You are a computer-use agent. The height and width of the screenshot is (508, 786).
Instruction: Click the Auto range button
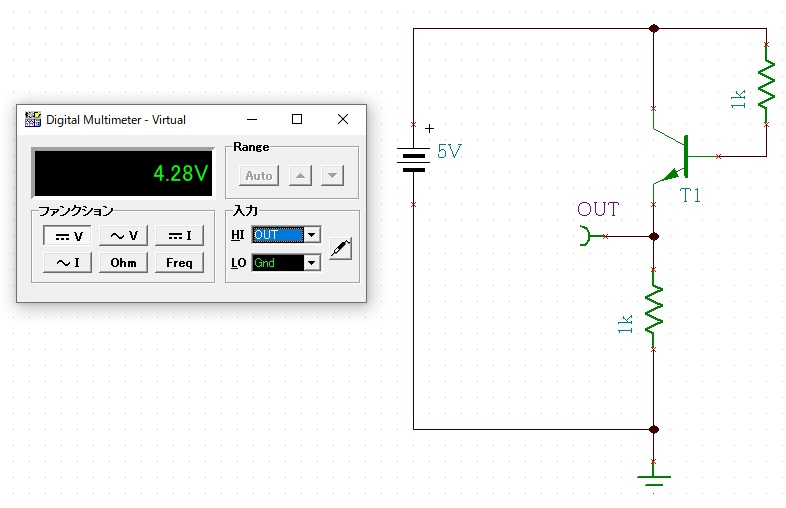click(x=259, y=176)
